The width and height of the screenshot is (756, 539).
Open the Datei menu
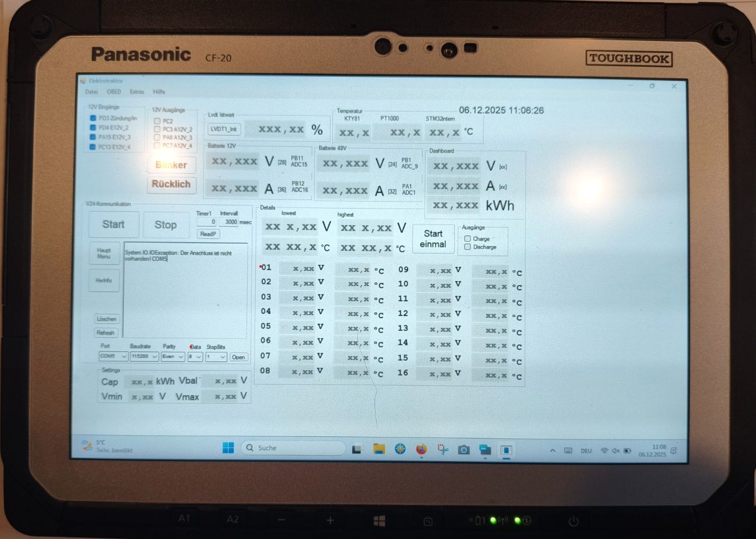tap(91, 92)
